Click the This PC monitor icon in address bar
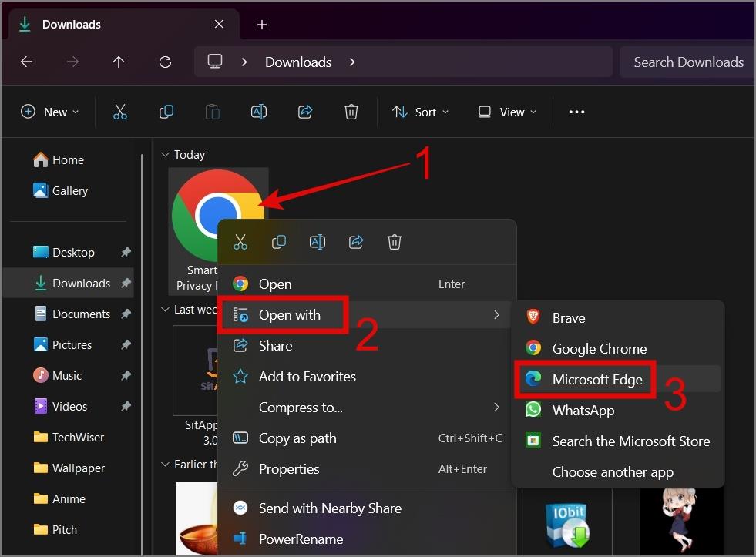 coord(215,62)
